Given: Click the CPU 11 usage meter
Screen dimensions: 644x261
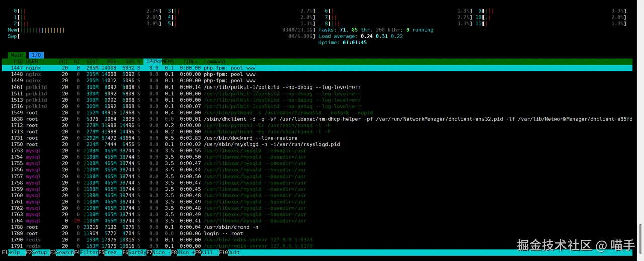Looking at the screenshot, I should (552, 23).
